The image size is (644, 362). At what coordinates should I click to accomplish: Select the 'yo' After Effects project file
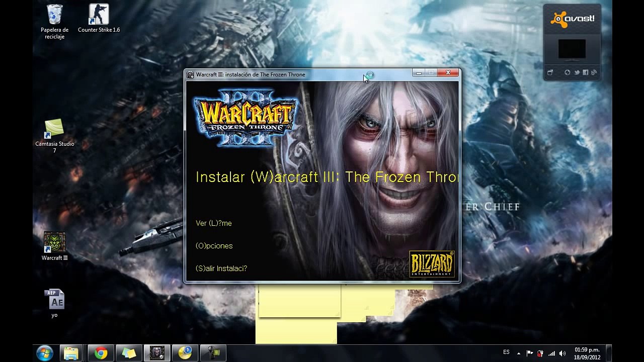[x=54, y=303]
